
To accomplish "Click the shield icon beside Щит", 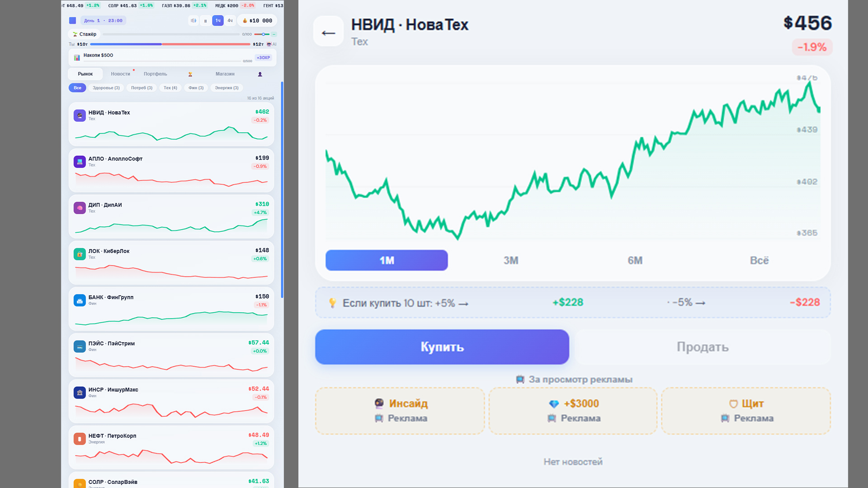I will point(733,404).
